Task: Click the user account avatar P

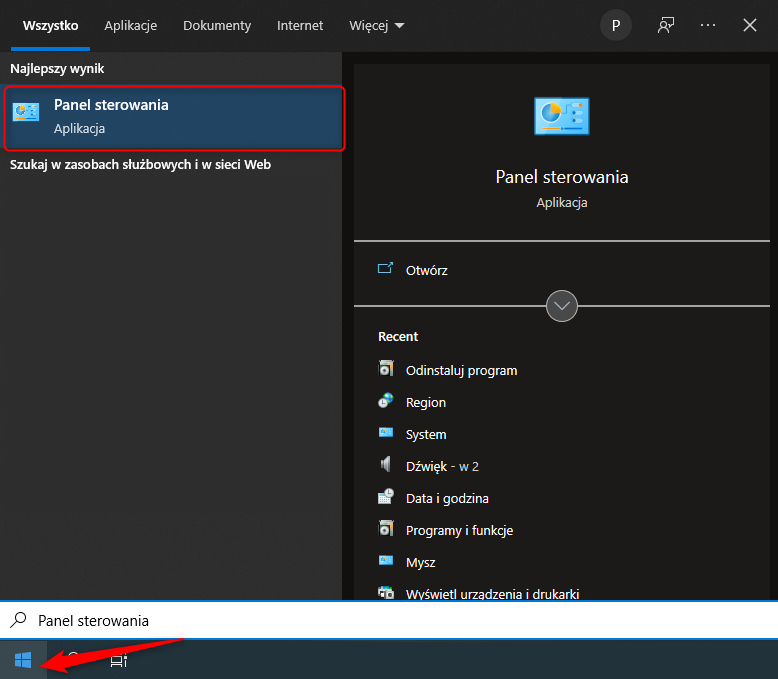Action: 616,26
